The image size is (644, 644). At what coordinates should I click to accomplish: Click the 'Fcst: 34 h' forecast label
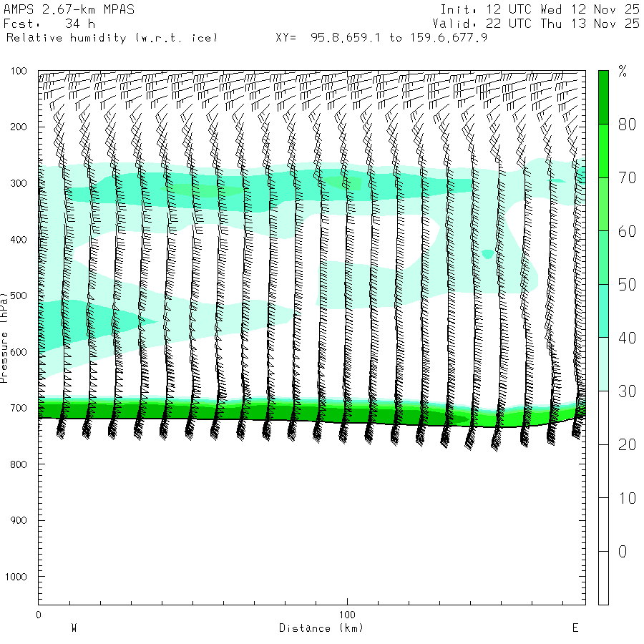click(49, 24)
